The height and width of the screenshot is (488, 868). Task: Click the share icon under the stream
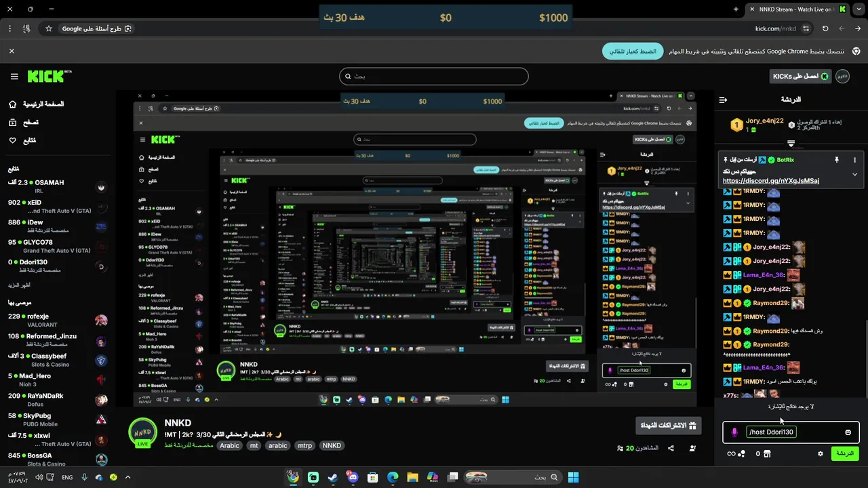(x=671, y=448)
